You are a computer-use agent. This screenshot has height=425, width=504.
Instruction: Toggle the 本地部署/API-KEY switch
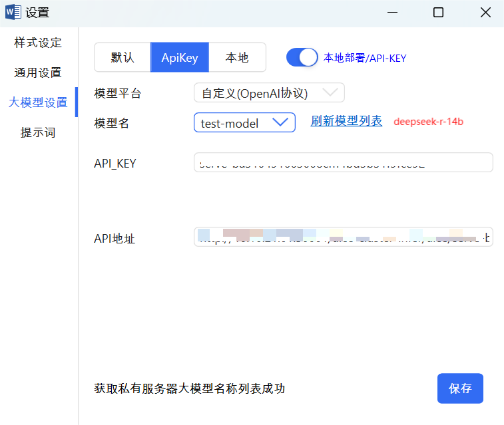pyautogui.click(x=302, y=58)
